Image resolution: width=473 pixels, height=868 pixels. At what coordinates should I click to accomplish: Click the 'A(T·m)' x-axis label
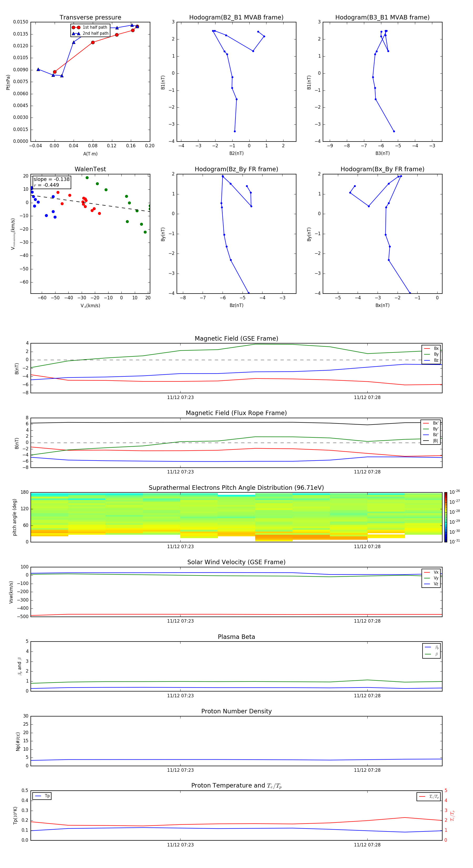click(x=90, y=154)
